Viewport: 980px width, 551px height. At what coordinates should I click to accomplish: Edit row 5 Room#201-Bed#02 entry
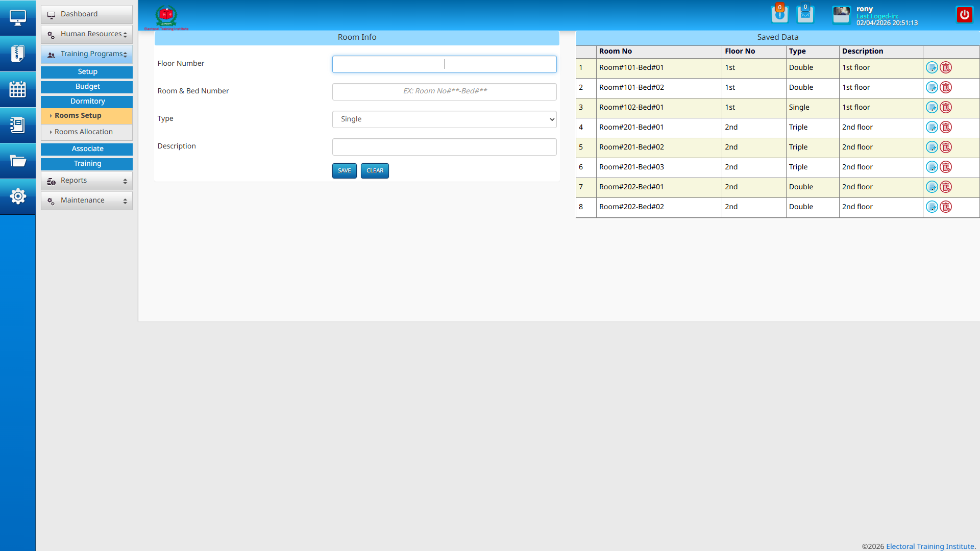(x=932, y=147)
